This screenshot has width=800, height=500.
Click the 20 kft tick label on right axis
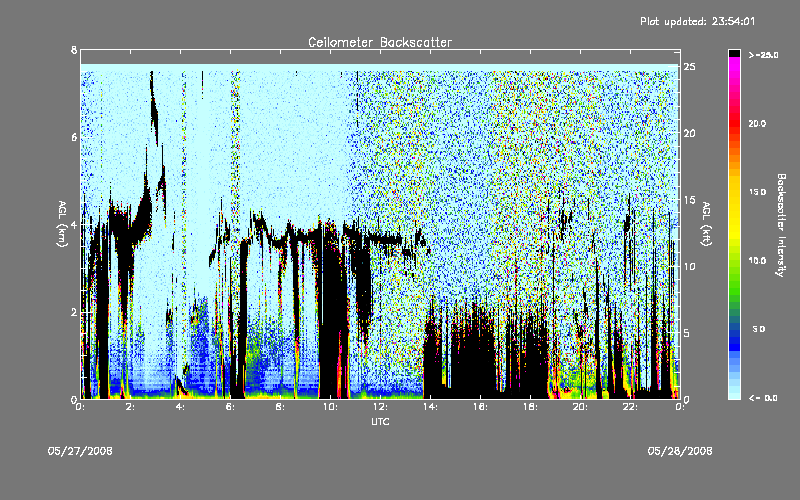[690, 133]
